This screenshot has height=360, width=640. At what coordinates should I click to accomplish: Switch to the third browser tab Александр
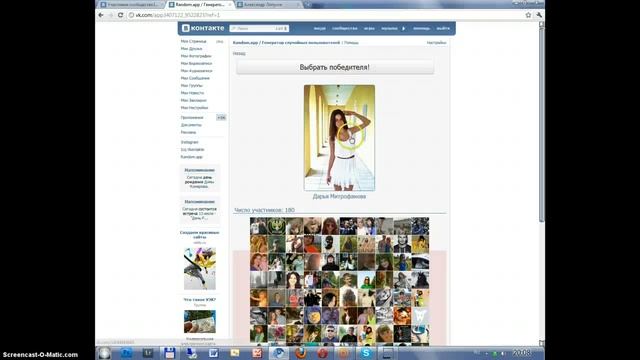click(x=268, y=4)
